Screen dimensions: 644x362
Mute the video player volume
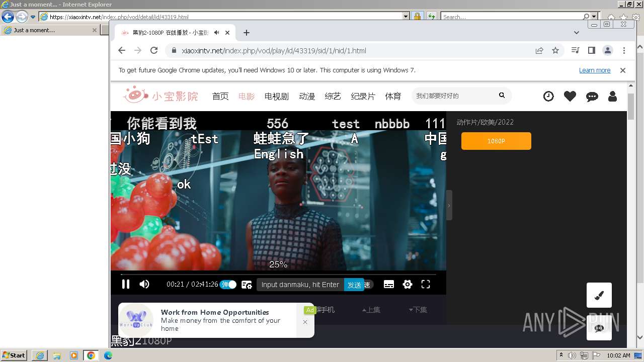click(144, 284)
